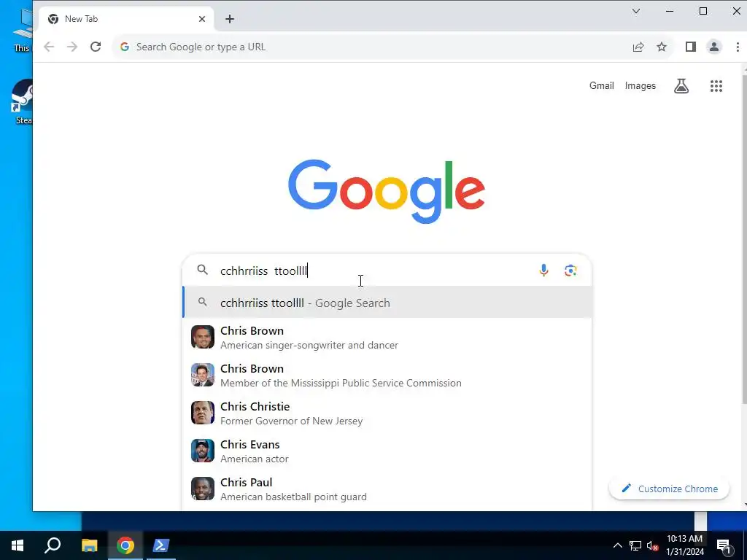The width and height of the screenshot is (747, 560).
Task: Select the New Tab tab
Action: 126,19
